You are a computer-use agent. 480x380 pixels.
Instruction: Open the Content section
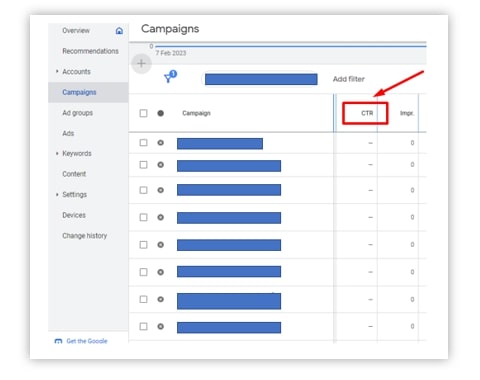[74, 174]
